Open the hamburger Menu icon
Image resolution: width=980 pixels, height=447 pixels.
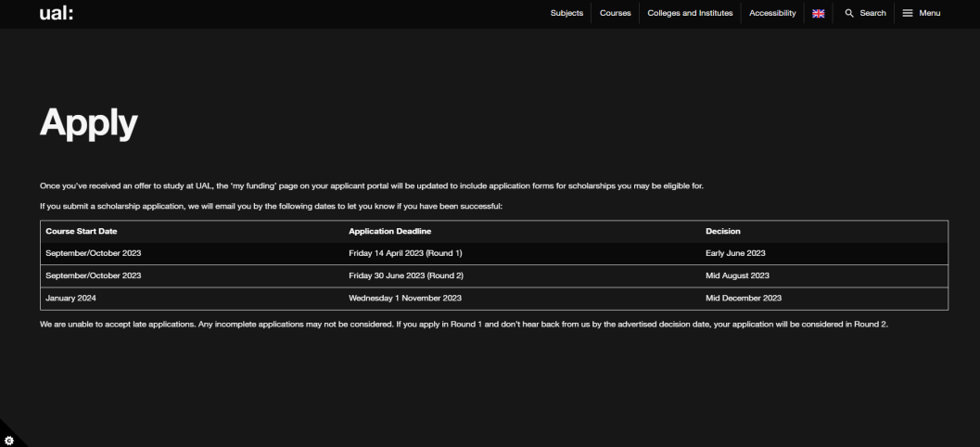coord(908,13)
